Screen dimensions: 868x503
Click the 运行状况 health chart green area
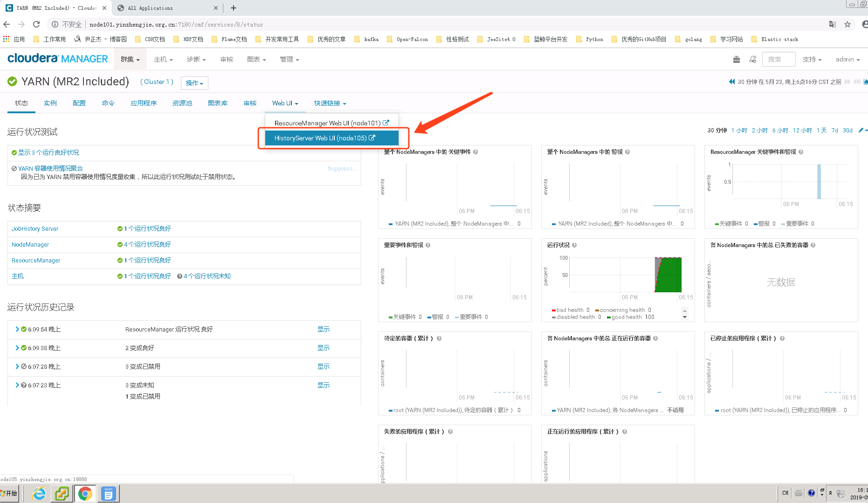tap(670, 276)
